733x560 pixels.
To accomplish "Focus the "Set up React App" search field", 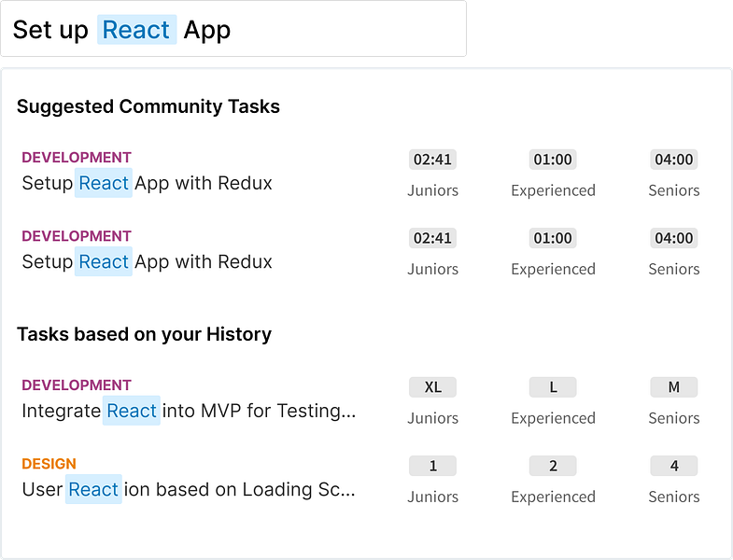I will [233, 29].
